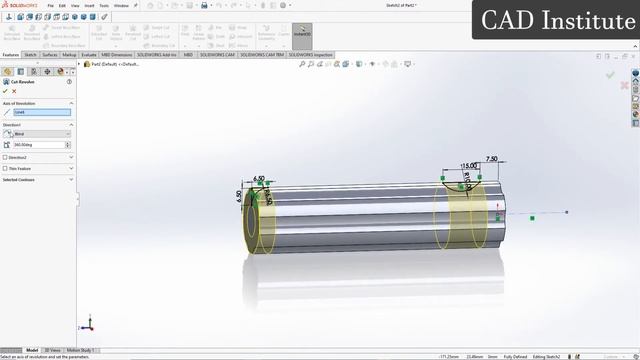
Task: Enable the Direction2 checkbox
Action: pyautogui.click(x=5, y=157)
